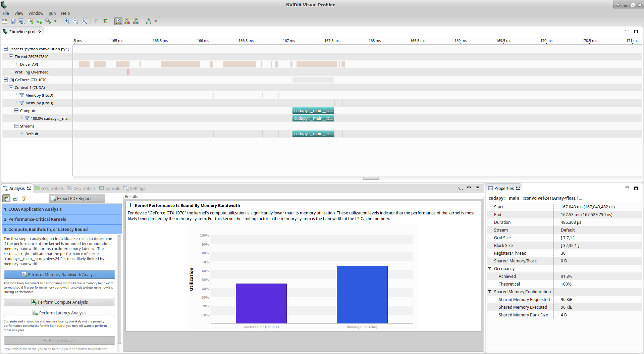Collapse the Occupancy property group

pyautogui.click(x=490, y=268)
